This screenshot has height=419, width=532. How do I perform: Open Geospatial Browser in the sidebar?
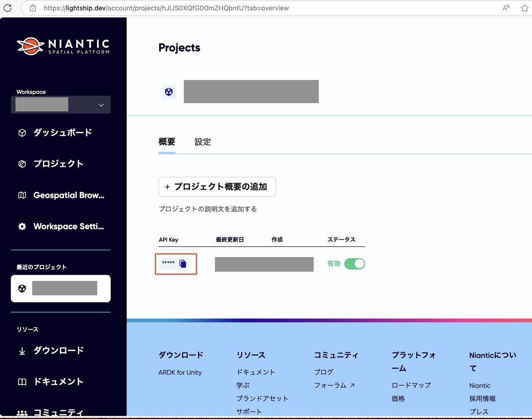pyautogui.click(x=69, y=195)
